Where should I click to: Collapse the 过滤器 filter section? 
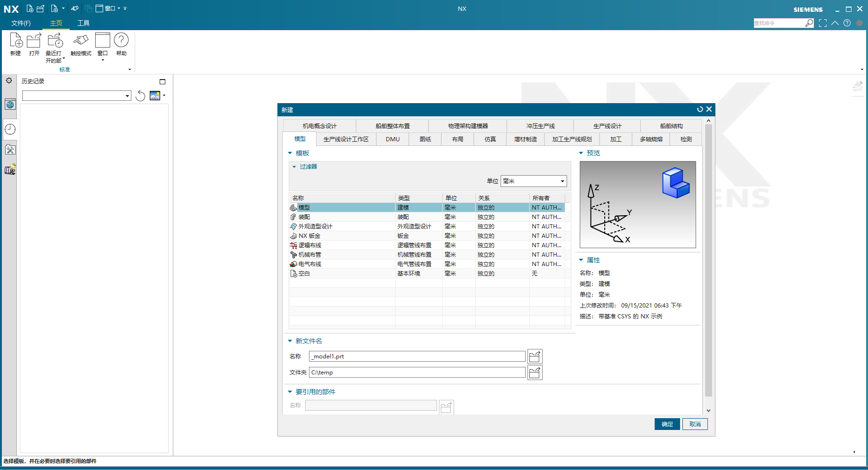(x=294, y=167)
